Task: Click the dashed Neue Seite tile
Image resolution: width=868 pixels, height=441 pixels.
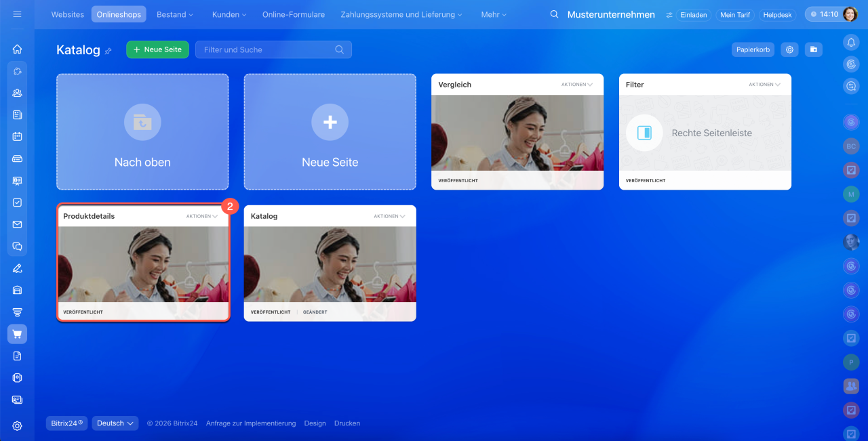Action: tap(330, 131)
